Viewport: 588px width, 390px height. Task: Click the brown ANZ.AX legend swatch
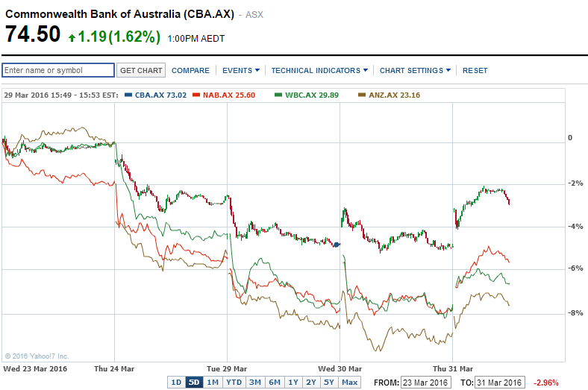362,95
